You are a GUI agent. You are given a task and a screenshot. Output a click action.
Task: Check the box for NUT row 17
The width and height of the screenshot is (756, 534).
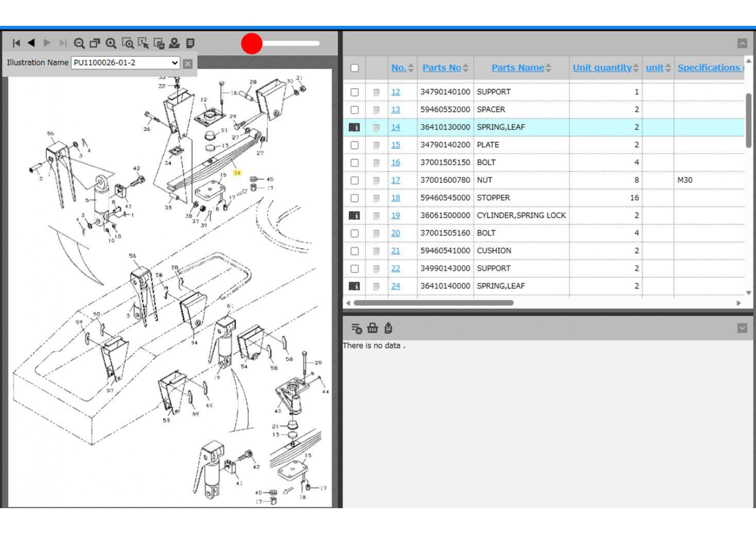pos(355,180)
